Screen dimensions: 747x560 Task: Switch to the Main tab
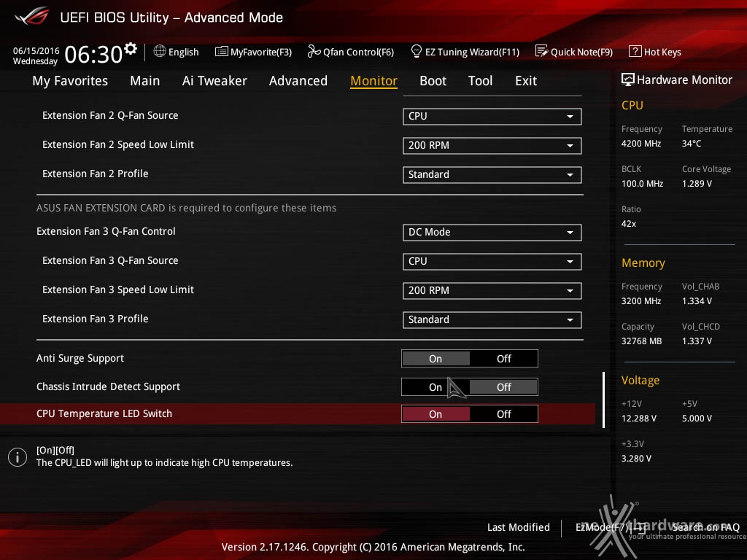[145, 81]
